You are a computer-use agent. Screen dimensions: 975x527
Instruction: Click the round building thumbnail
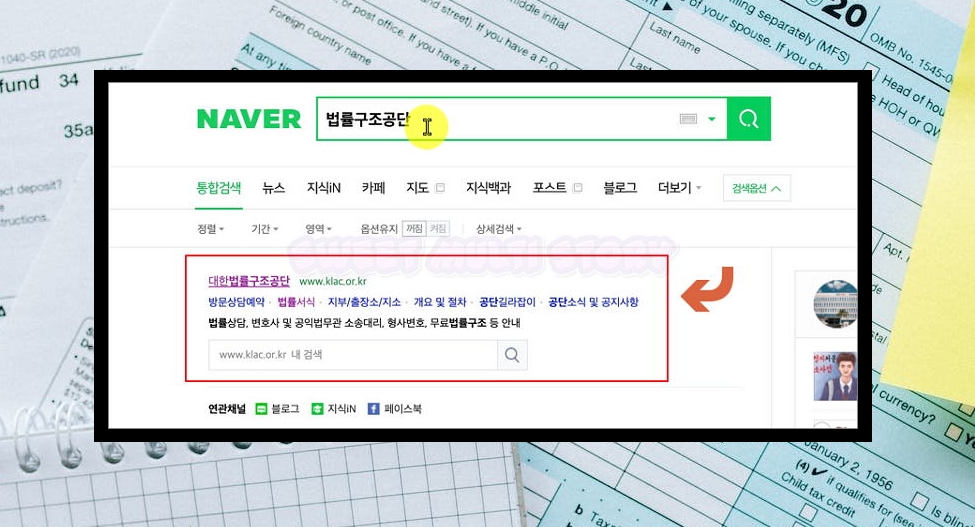point(835,304)
